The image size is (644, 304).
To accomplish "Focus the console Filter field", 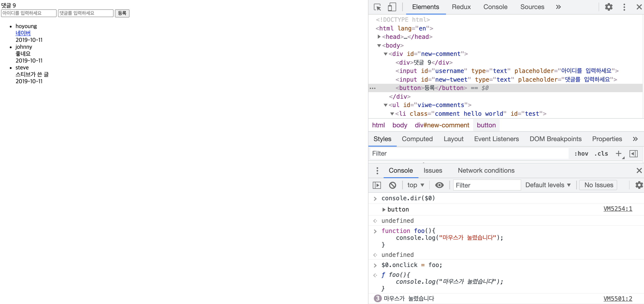I will (487, 185).
